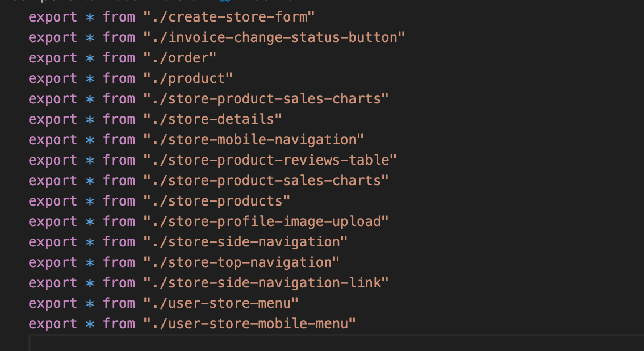Click the "./store-product-reviews-table" path

270,160
